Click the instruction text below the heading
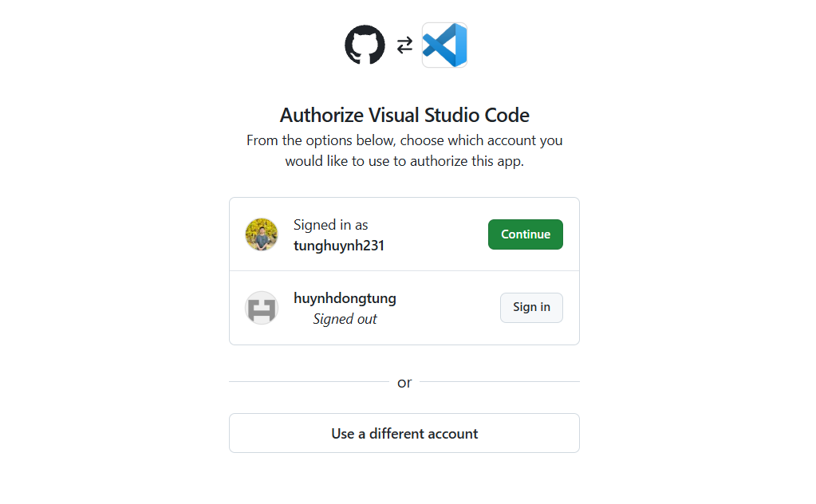The width and height of the screenshot is (816, 504). point(404,150)
